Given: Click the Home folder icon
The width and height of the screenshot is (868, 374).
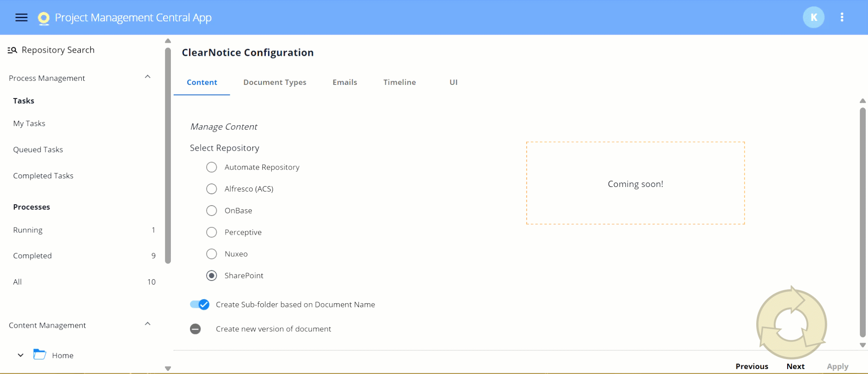Looking at the screenshot, I should 40,354.
